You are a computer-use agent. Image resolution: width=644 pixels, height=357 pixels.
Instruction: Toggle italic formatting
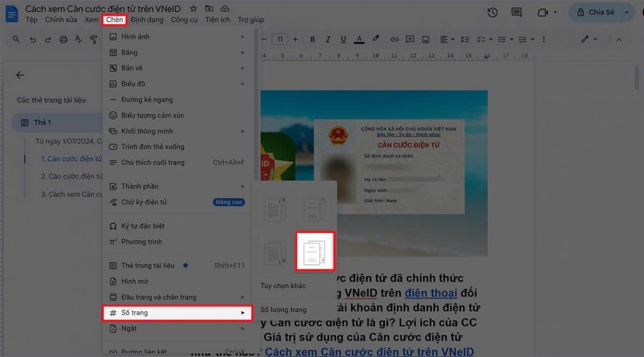tap(327, 39)
